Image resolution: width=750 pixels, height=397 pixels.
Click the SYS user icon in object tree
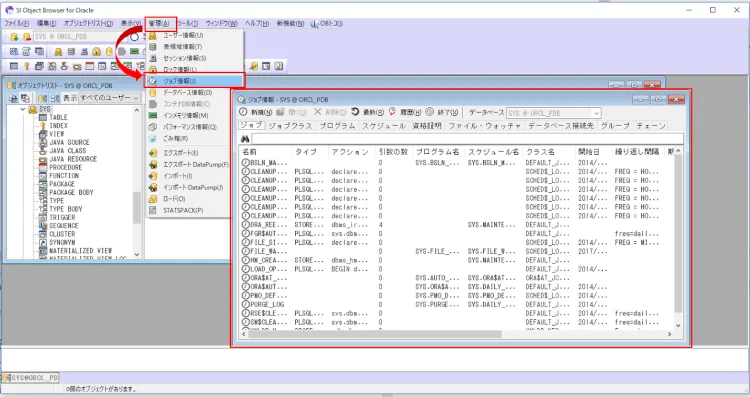pyautogui.click(x=33, y=110)
